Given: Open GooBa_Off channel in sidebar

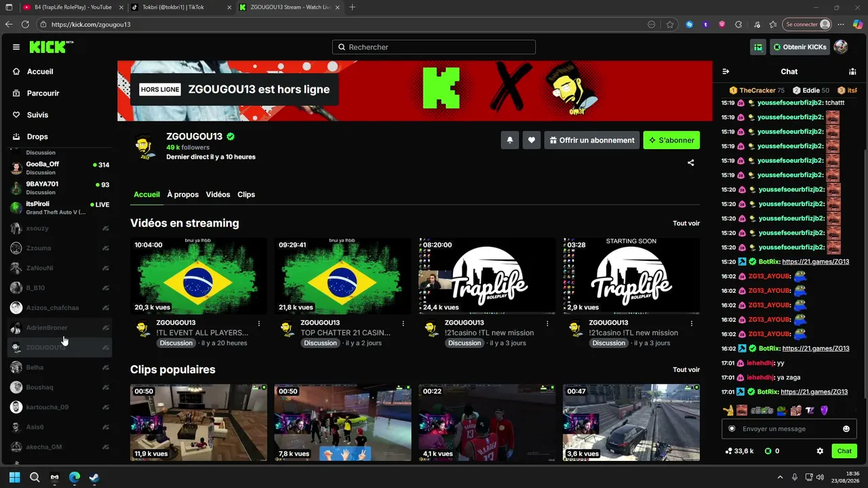Looking at the screenshot, I should [60, 167].
